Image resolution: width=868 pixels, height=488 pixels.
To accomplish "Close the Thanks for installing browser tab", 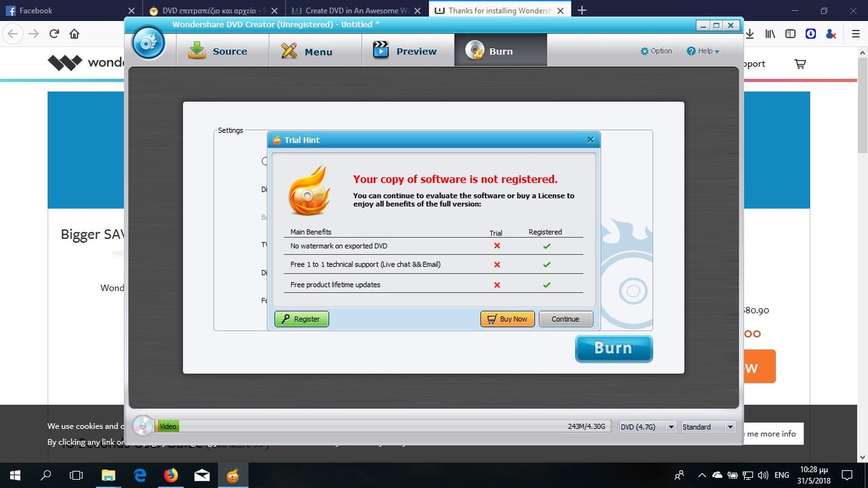I will click(x=560, y=11).
